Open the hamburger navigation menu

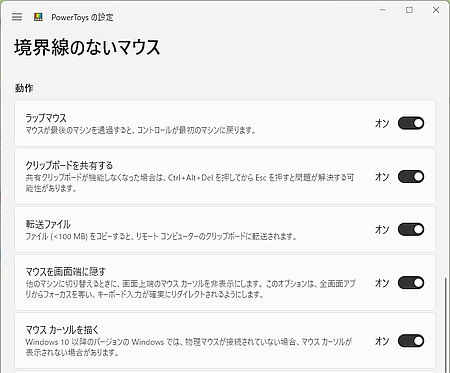[17, 17]
